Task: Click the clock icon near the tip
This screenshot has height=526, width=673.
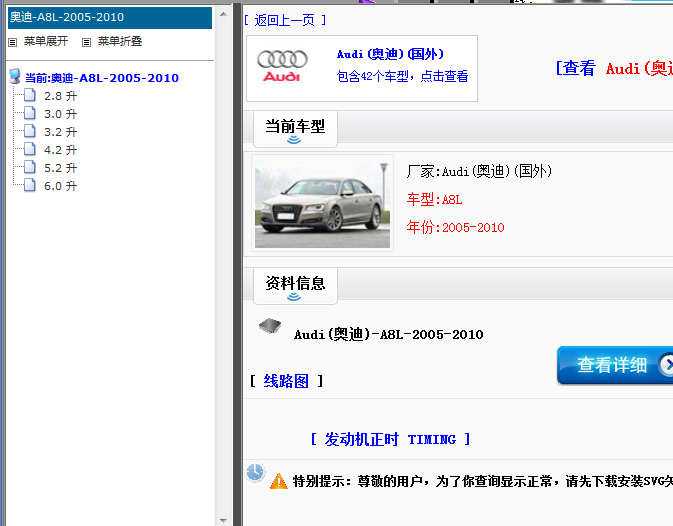Action: coord(255,472)
